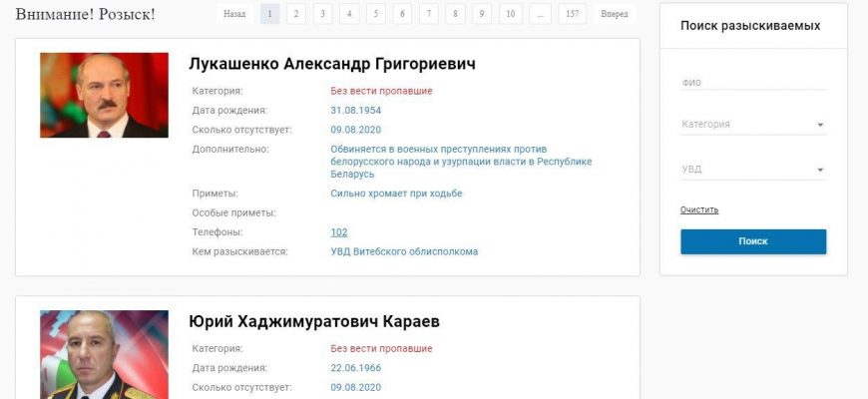Click date 09.08.2020 in Караев card
868x399 pixels.
356,388
